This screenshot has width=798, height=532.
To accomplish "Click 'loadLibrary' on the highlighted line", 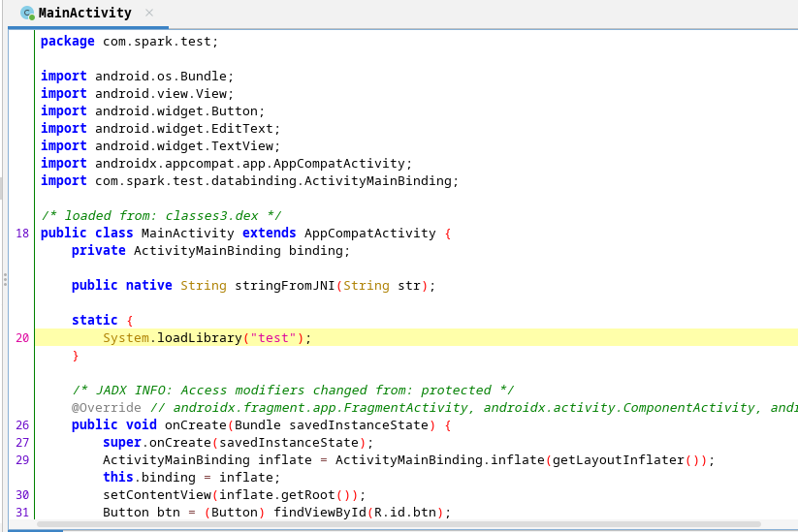I will 200,338.
